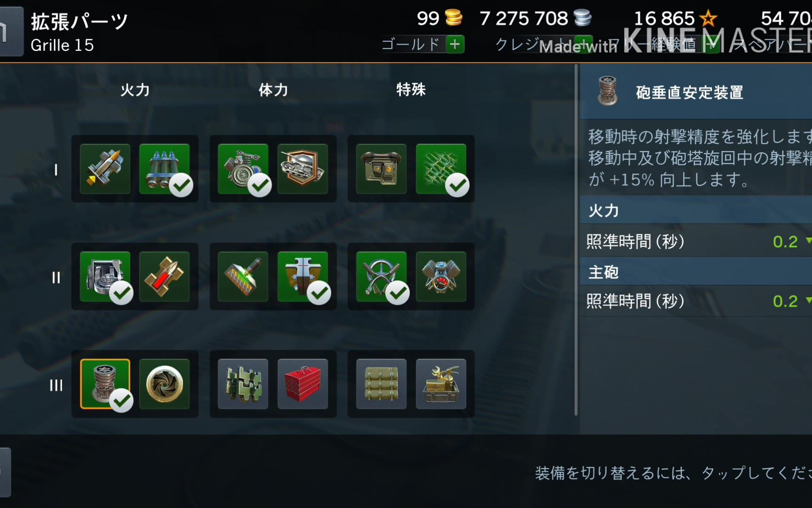Select the track links icon in row III

[243, 384]
